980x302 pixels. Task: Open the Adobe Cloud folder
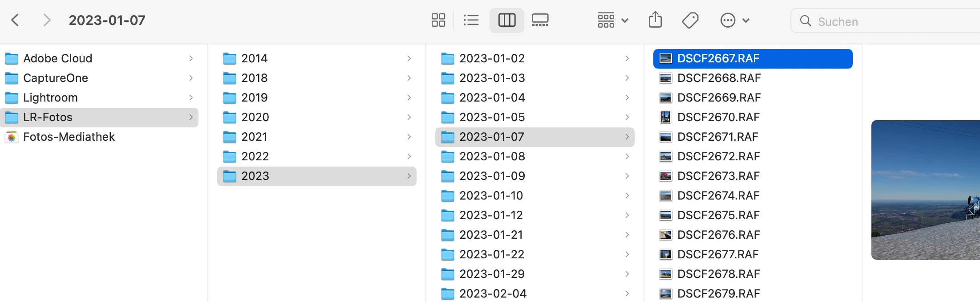pyautogui.click(x=99, y=58)
